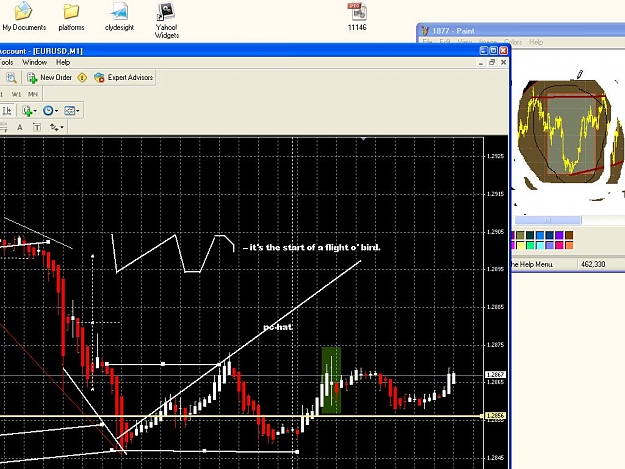The width and height of the screenshot is (625, 469).
Task: Select the olive color swatch in Paint
Action: (x=520, y=235)
